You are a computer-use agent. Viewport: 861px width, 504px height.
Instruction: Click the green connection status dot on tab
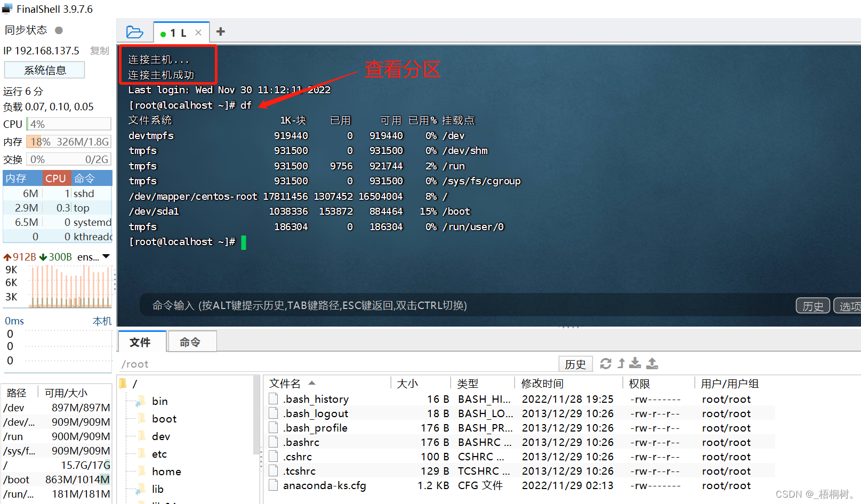(x=163, y=32)
